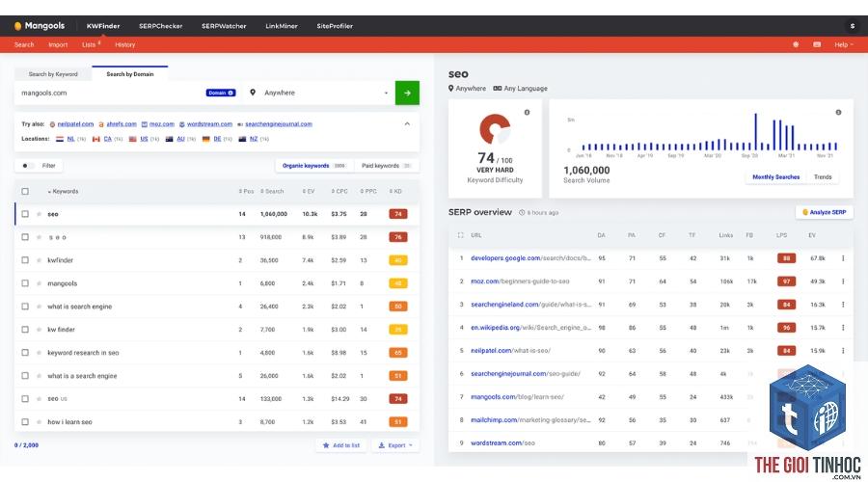
Task: Star the 'seo' keyword row
Action: (x=39, y=214)
